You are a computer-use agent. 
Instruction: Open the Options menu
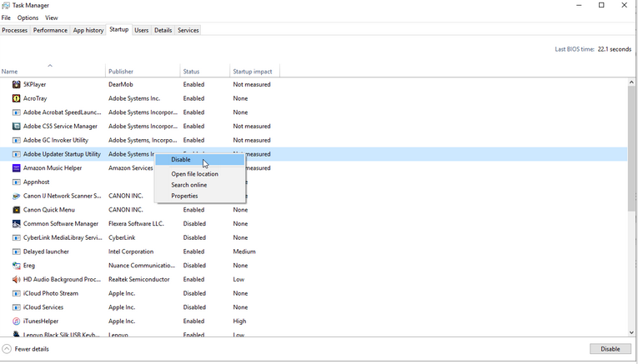point(28,17)
